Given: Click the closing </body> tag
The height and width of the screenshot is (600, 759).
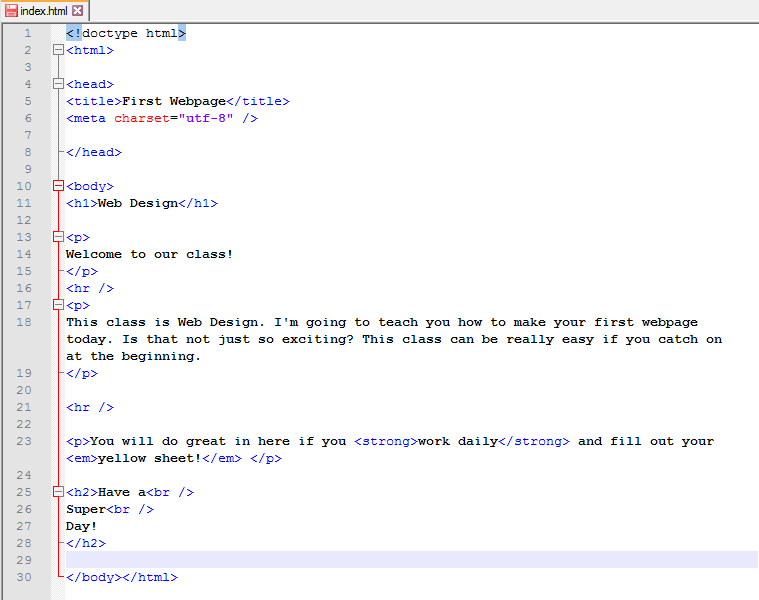Looking at the screenshot, I should tap(94, 577).
